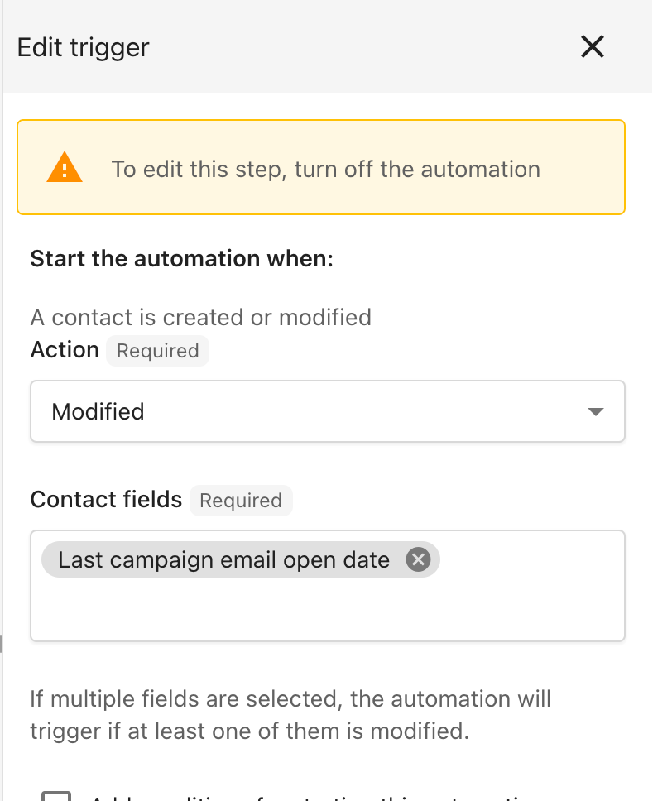Screen dimensions: 672x801
Task: Close the Edit trigger panel
Action: [593, 46]
